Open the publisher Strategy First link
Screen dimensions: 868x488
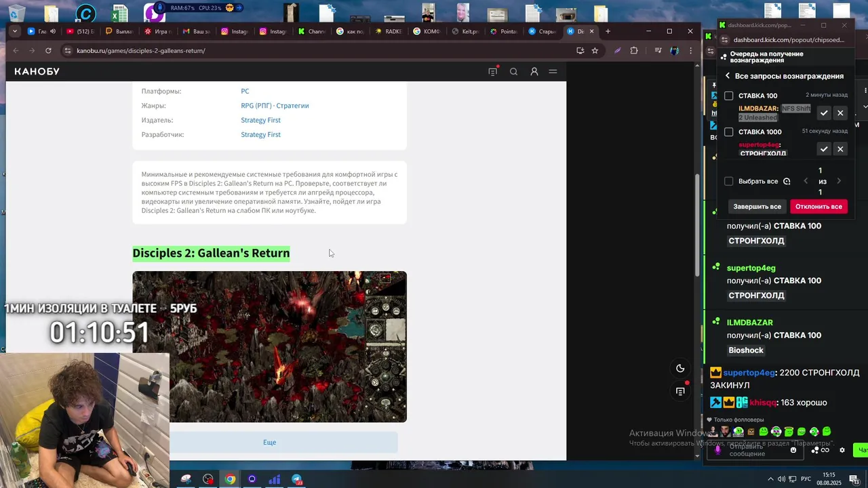260,120
